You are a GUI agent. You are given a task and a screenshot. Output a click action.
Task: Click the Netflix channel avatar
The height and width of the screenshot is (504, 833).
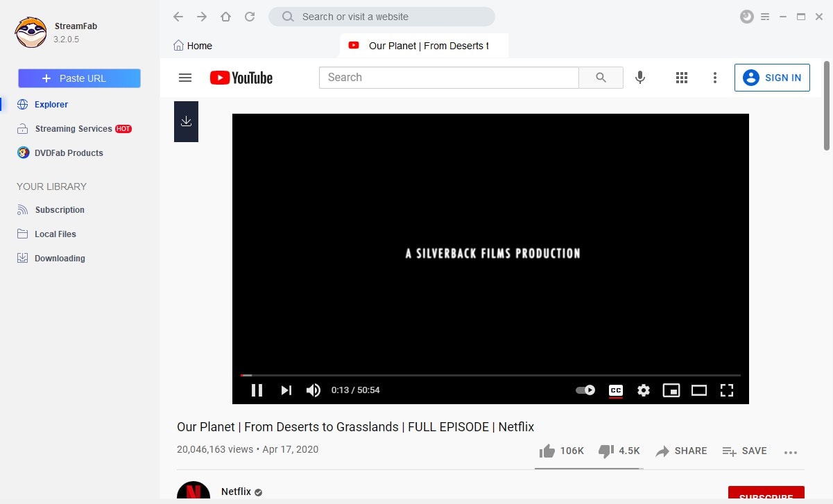pyautogui.click(x=194, y=490)
